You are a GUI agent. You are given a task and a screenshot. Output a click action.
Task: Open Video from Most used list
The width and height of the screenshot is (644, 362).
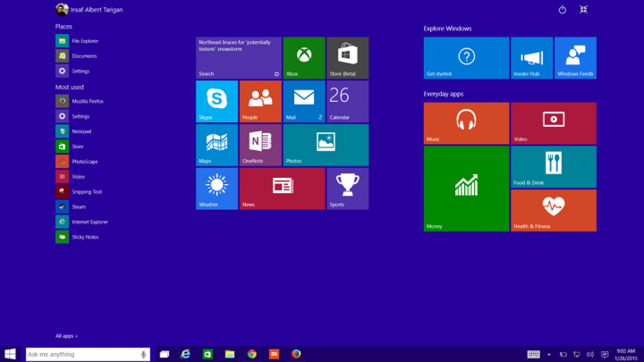point(71,177)
